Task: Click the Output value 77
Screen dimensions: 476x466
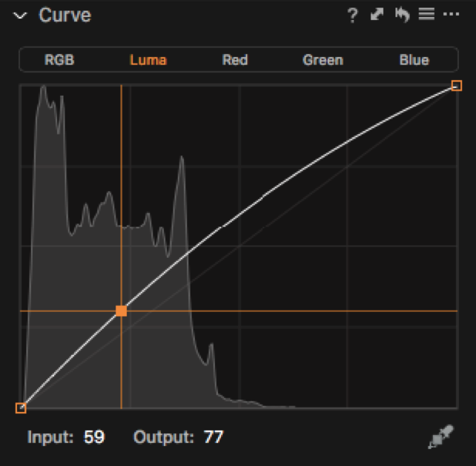Action: tap(214, 437)
